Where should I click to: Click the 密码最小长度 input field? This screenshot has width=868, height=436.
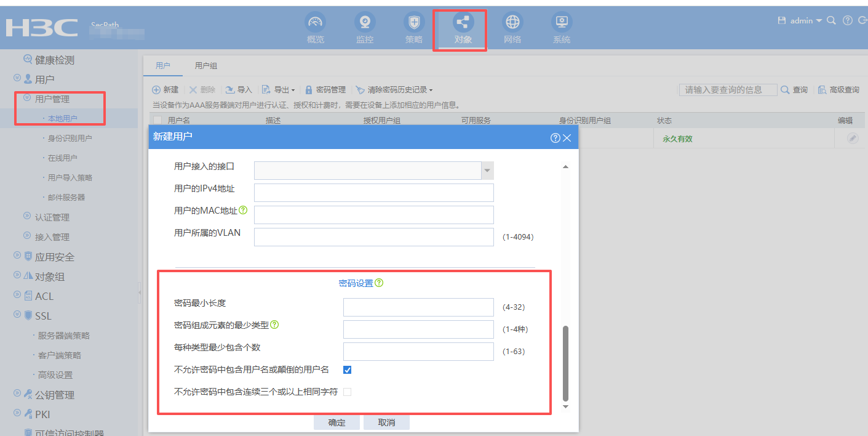click(418, 307)
